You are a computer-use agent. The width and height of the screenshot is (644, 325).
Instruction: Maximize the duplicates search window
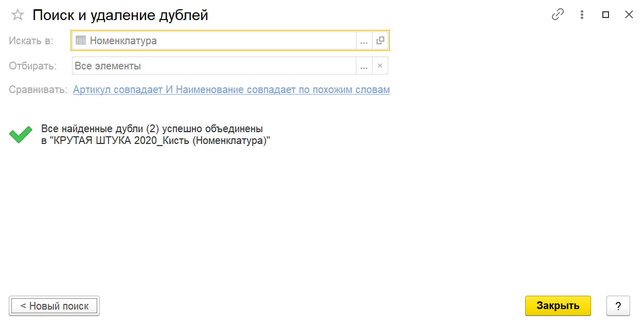605,15
